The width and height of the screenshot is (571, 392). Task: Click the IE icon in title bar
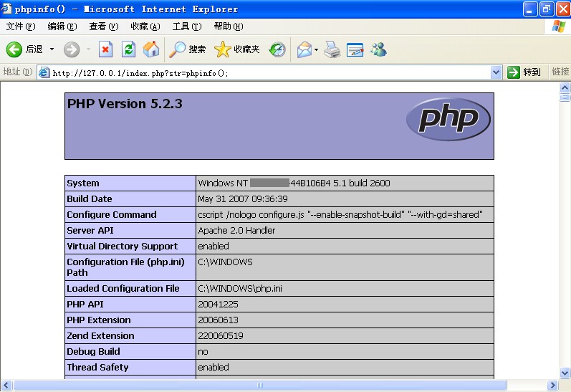pos(6,9)
